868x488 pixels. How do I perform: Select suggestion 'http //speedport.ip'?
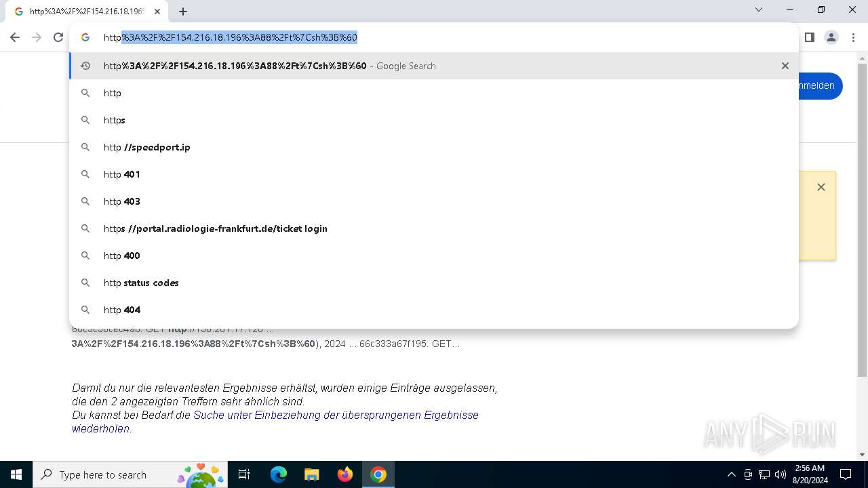pyautogui.click(x=434, y=147)
